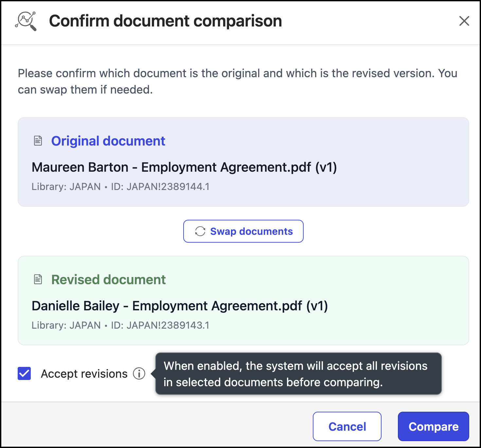The image size is (481, 448).
Task: Uncheck the Accept revisions checkbox
Action: coord(24,373)
